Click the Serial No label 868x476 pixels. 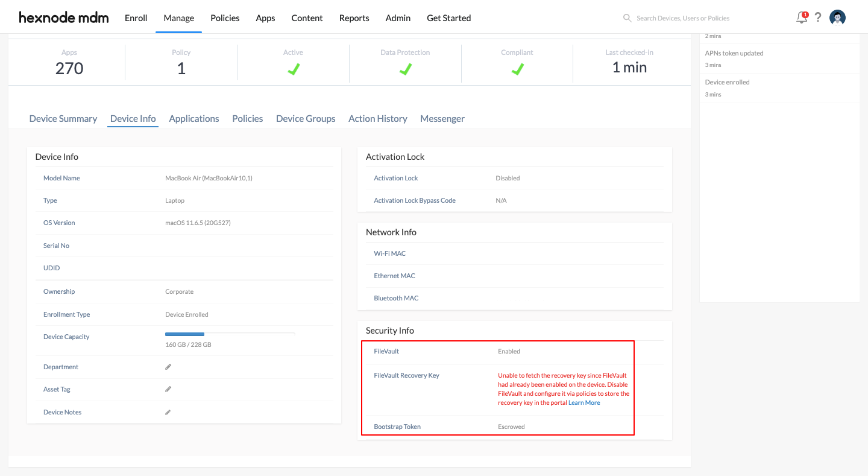56,246
